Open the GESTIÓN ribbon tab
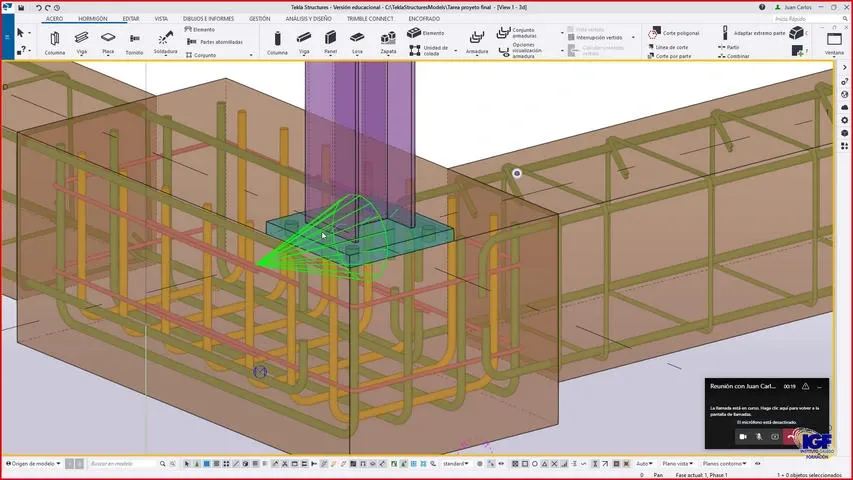This screenshot has width=853, height=480. [259, 19]
